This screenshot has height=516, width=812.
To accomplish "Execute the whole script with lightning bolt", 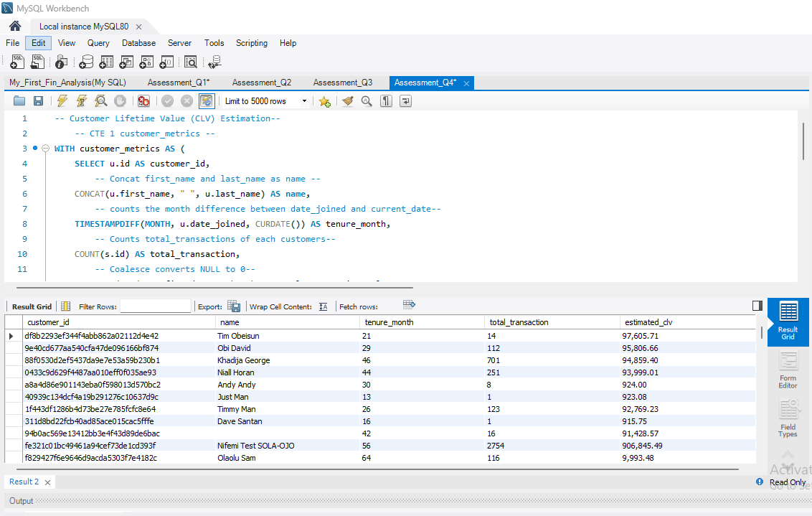I will [x=62, y=101].
